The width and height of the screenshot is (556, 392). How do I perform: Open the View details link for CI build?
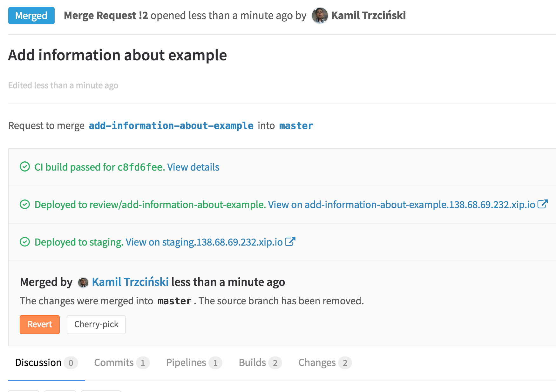click(x=193, y=167)
